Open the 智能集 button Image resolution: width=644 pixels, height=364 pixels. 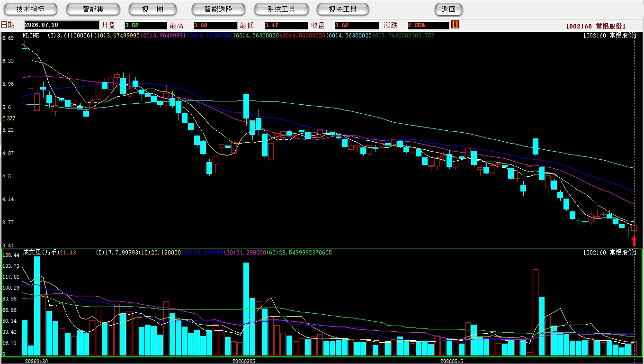coord(93,9)
